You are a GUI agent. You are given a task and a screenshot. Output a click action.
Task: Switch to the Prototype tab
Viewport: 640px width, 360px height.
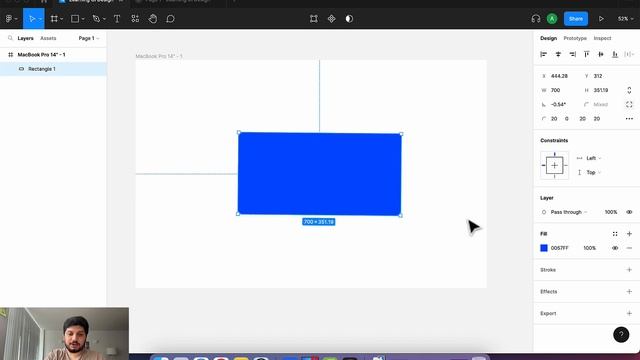575,38
